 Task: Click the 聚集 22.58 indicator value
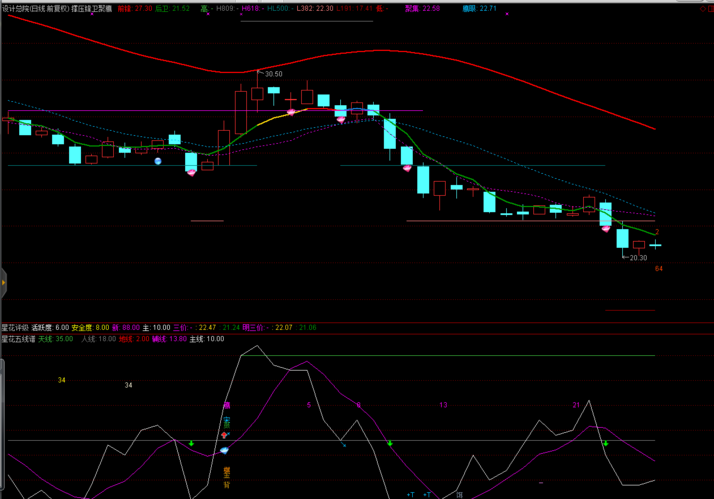[423, 9]
